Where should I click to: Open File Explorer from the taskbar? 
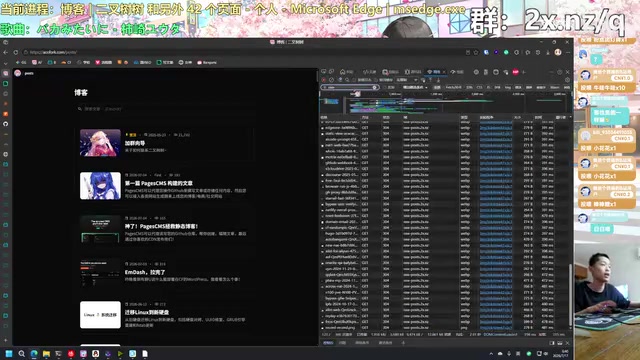pyautogui.click(x=46, y=353)
